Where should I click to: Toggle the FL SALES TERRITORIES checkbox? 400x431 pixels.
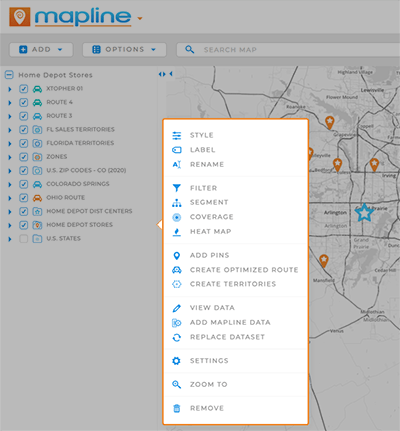coord(23,130)
